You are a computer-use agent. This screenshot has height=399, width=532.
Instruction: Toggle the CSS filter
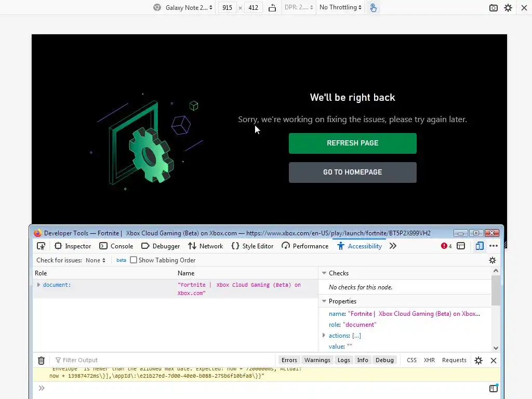(411, 361)
